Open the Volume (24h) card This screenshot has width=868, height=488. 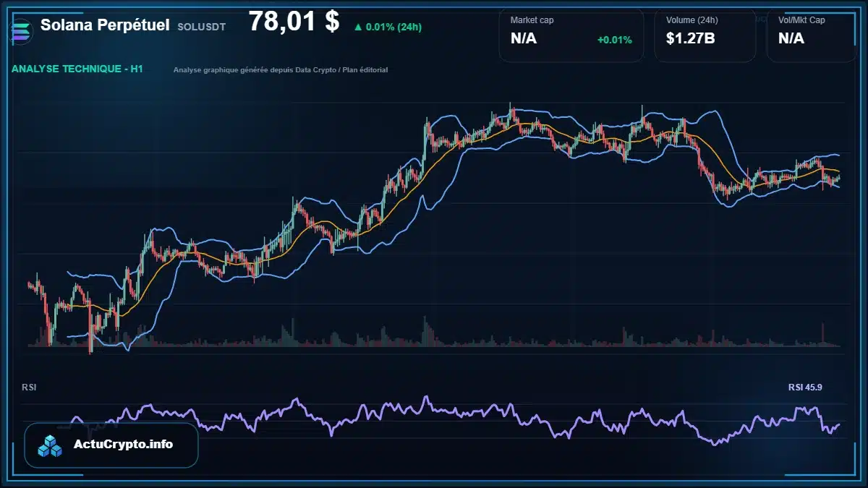705,35
